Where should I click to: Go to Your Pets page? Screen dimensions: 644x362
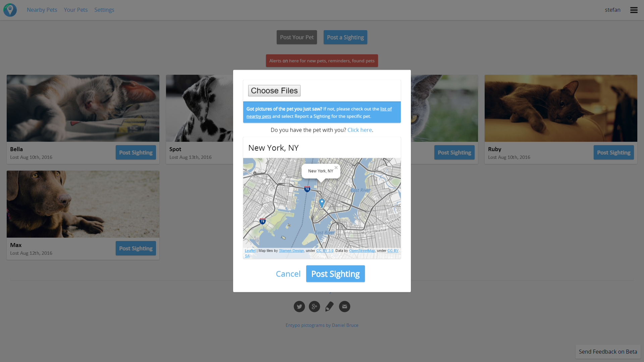pos(75,10)
